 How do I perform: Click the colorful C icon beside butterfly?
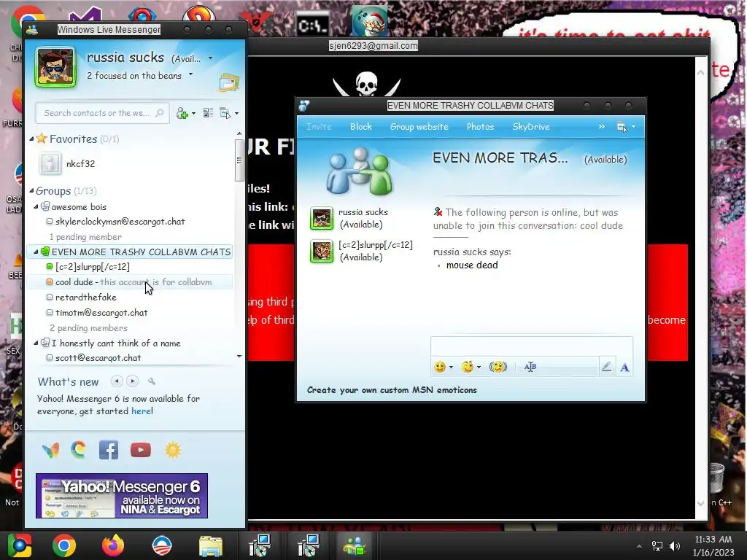(x=79, y=449)
